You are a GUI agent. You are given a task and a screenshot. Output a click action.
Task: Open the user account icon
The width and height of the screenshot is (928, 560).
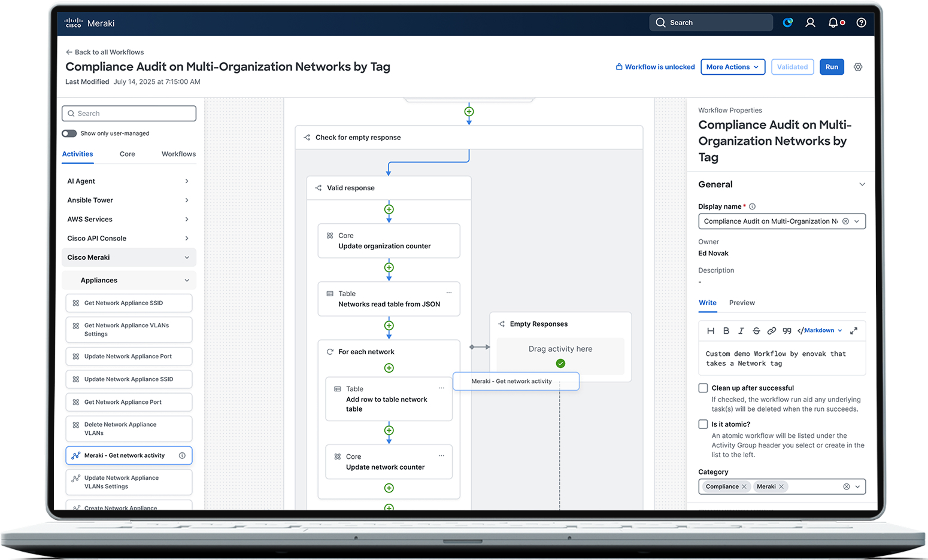[810, 22]
